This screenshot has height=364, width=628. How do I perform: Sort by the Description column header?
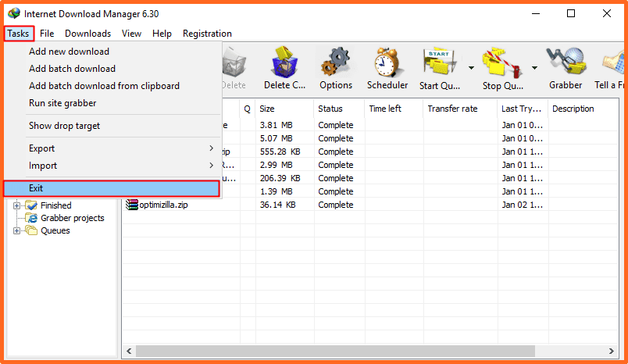[583, 109]
